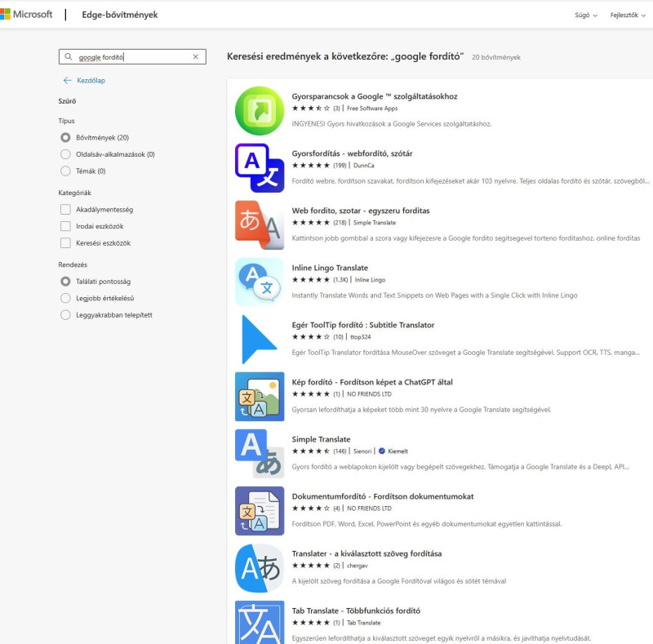Go to Edge-bővítmények home title
Screen dimensions: 653x644
(x=120, y=15)
